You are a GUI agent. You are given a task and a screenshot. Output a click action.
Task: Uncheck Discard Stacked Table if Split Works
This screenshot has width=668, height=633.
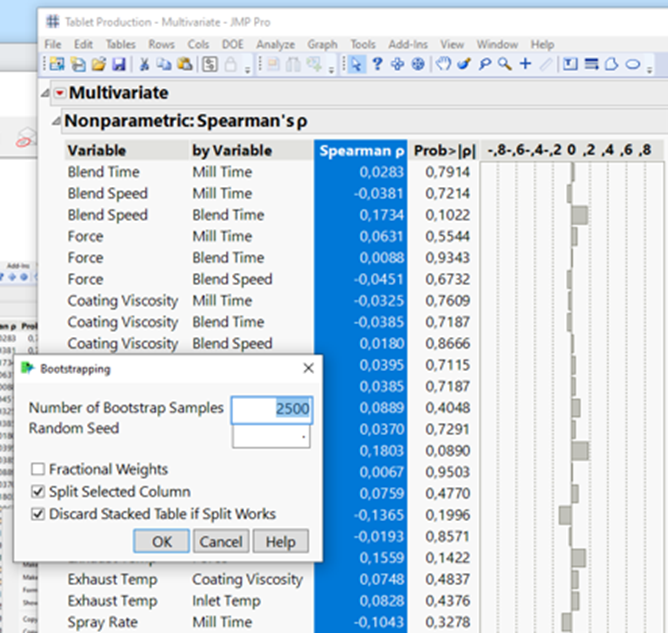[38, 514]
